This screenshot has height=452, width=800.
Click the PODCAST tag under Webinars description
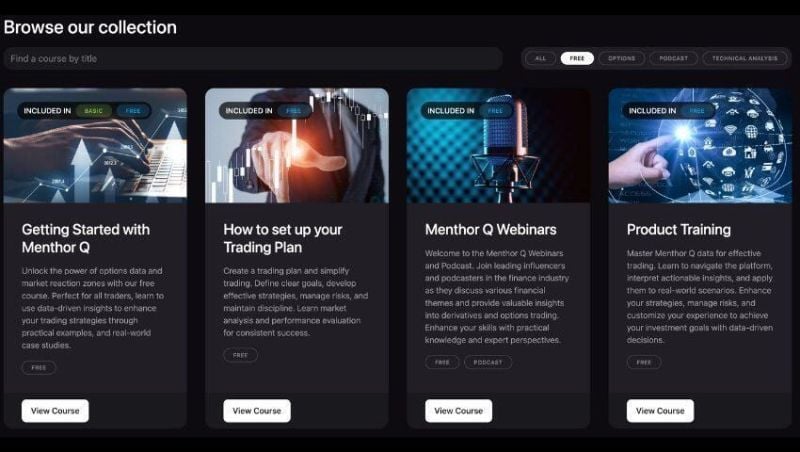click(x=488, y=362)
